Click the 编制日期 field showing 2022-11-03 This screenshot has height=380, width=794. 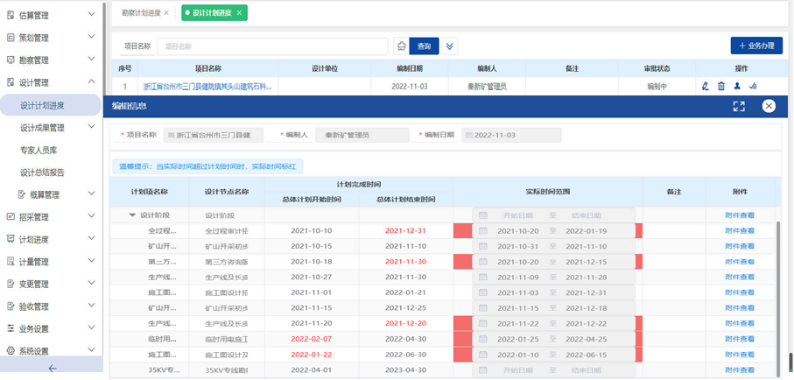point(511,135)
